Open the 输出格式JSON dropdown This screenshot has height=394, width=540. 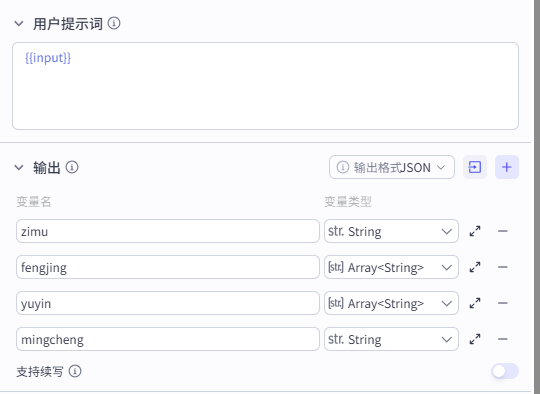pos(392,167)
